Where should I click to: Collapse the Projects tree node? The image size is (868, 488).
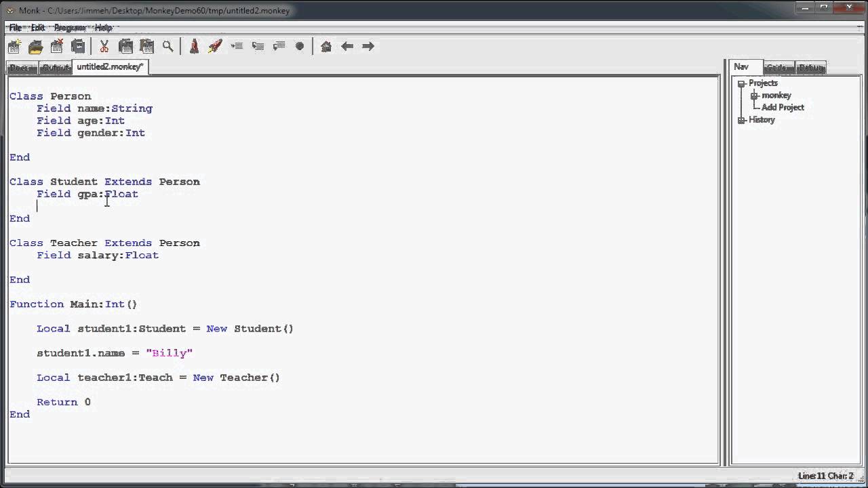point(741,83)
